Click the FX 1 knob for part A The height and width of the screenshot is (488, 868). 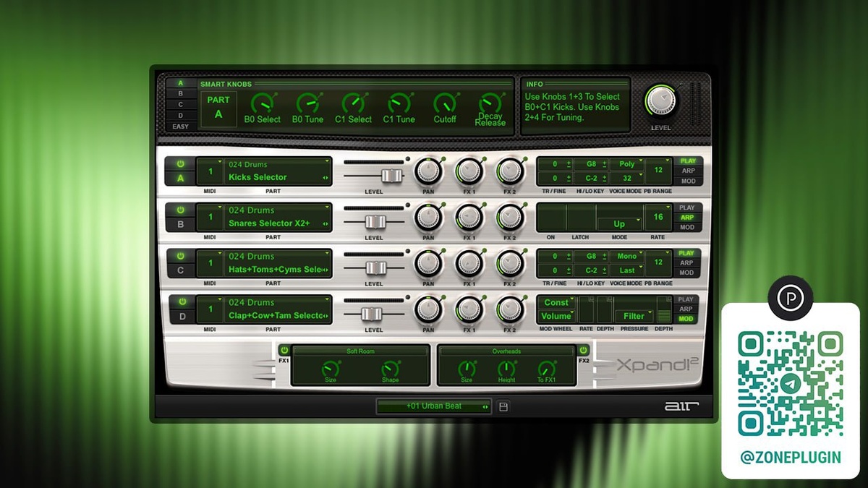click(469, 172)
